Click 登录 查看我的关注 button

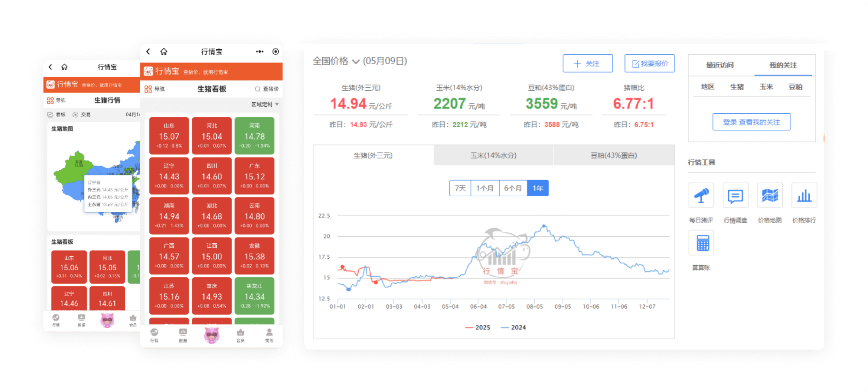751,122
